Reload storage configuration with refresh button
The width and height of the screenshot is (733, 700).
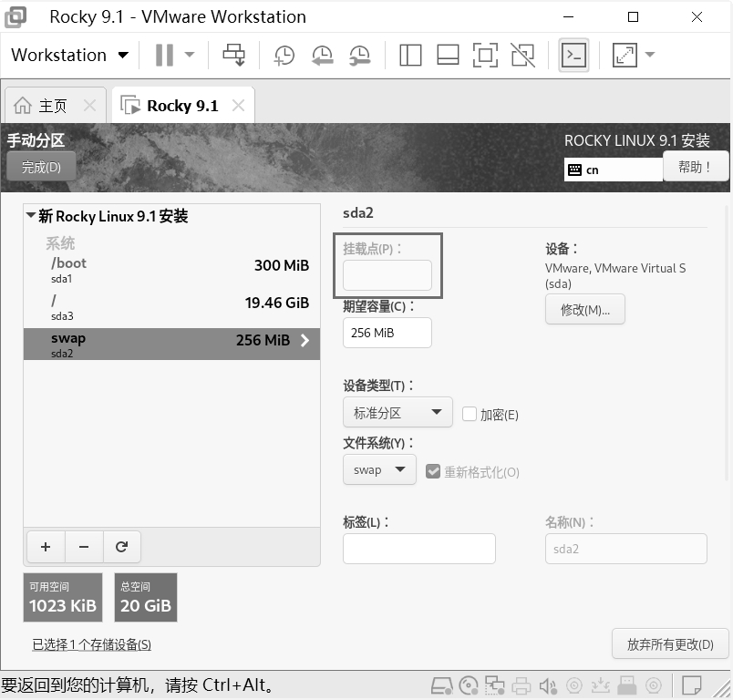(121, 547)
